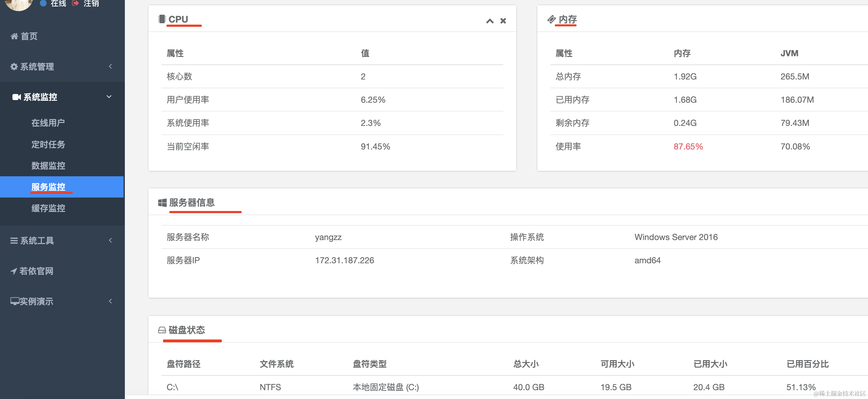The width and height of the screenshot is (868, 399).
Task: Click the bars icon beside 系统工具
Action: (x=14, y=240)
